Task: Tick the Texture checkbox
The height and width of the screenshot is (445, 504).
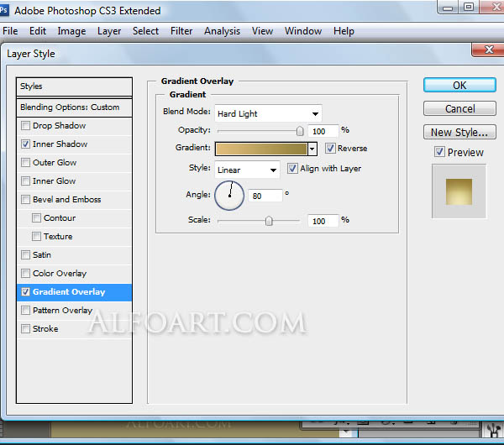Action: [36, 236]
